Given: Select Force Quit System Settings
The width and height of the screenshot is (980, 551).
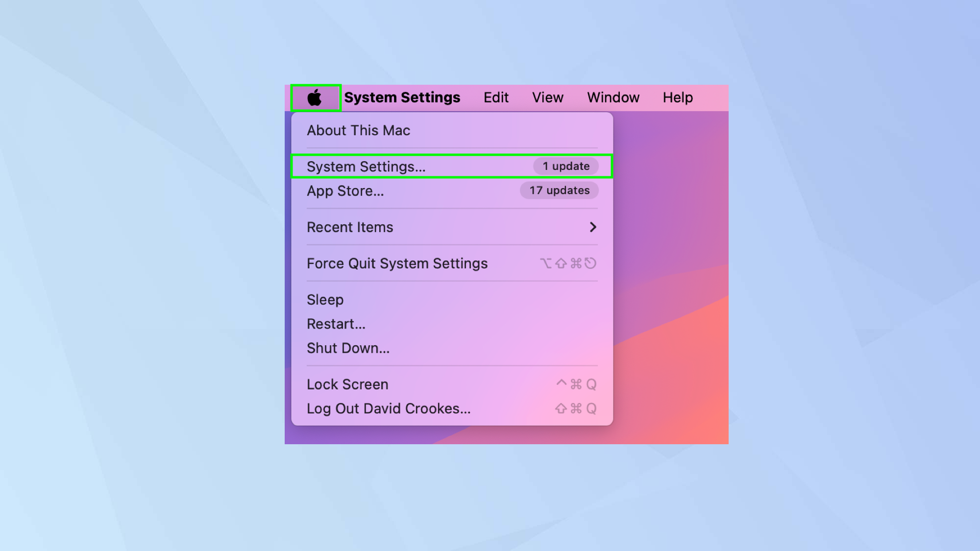Looking at the screenshot, I should pos(397,264).
